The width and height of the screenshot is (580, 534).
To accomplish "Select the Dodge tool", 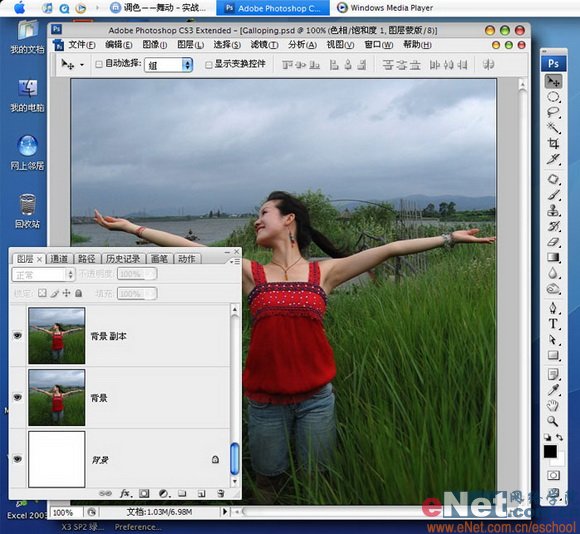I will (553, 289).
